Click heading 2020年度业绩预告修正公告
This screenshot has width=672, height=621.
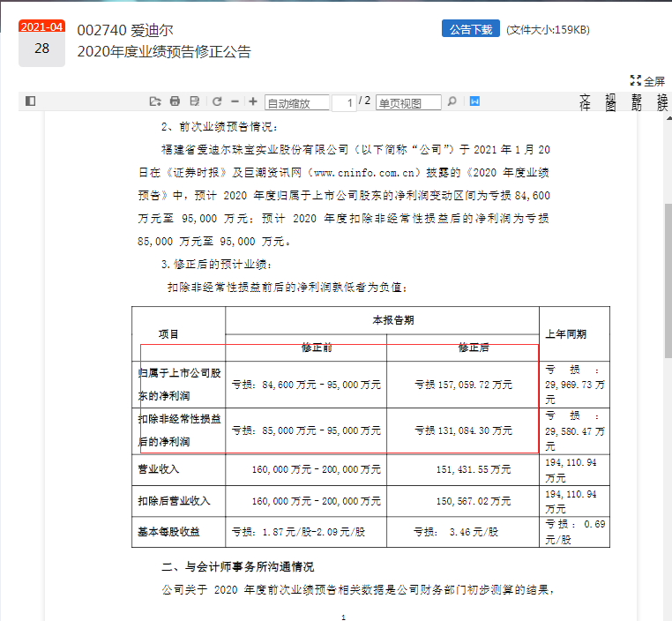[164, 52]
